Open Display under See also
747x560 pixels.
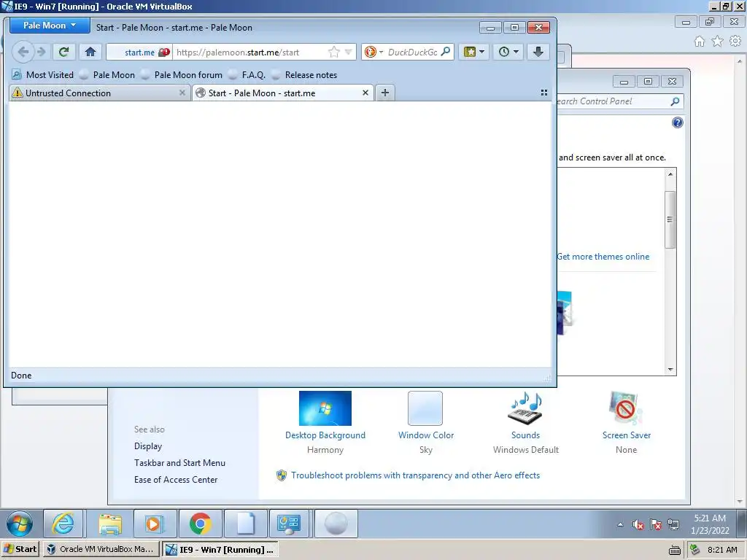[x=148, y=446]
